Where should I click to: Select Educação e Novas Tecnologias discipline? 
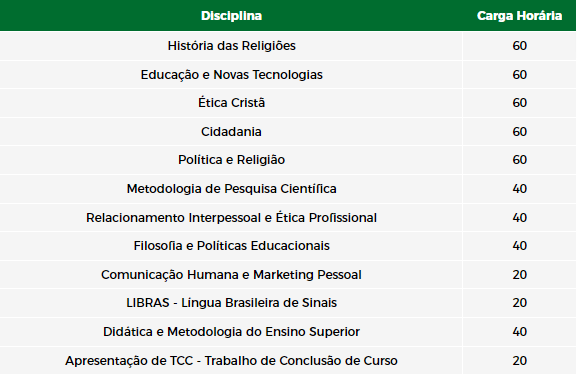[231, 75]
